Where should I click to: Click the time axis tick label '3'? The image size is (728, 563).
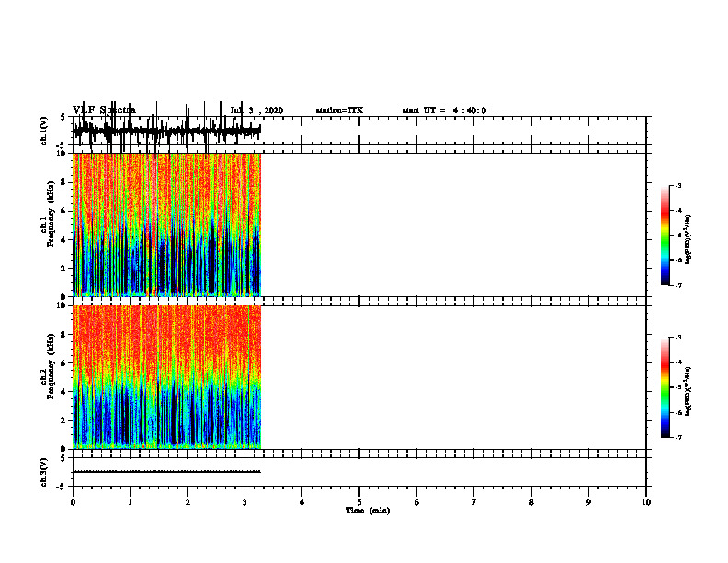pyautogui.click(x=245, y=501)
